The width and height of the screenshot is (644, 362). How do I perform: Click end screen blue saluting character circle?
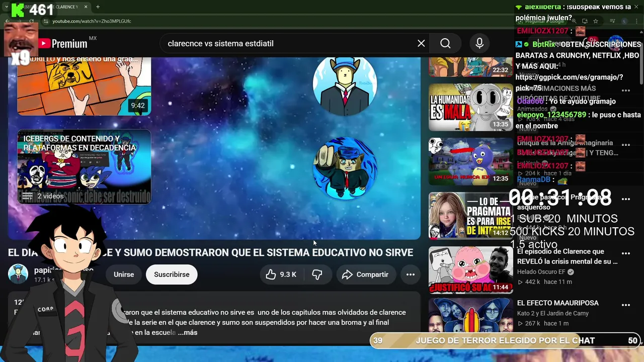pos(345,168)
